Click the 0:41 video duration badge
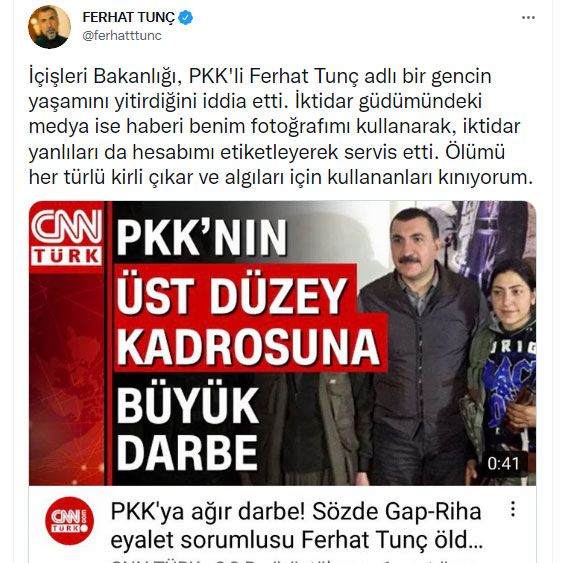 (x=503, y=464)
